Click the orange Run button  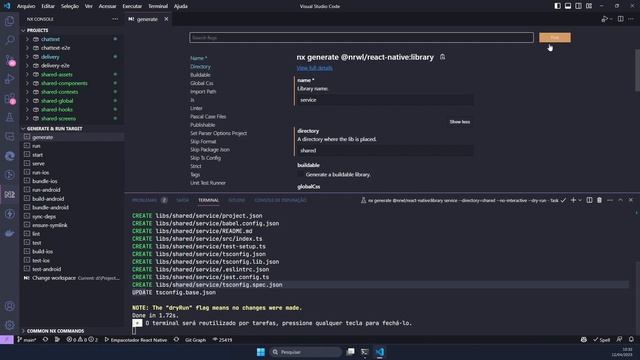555,38
